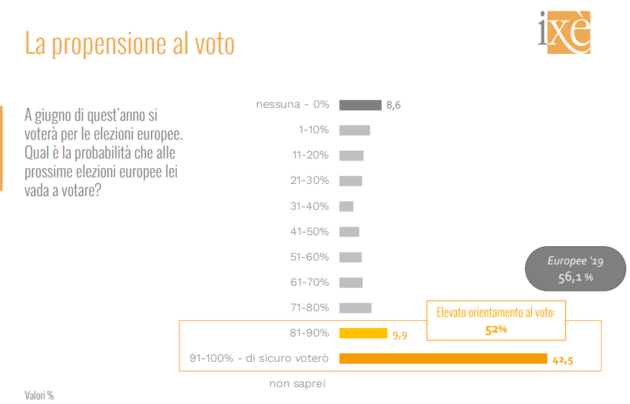Screen dimensions: 630x404
Task: Click the '71-80%' gray bar
Action: pyautogui.click(x=355, y=308)
